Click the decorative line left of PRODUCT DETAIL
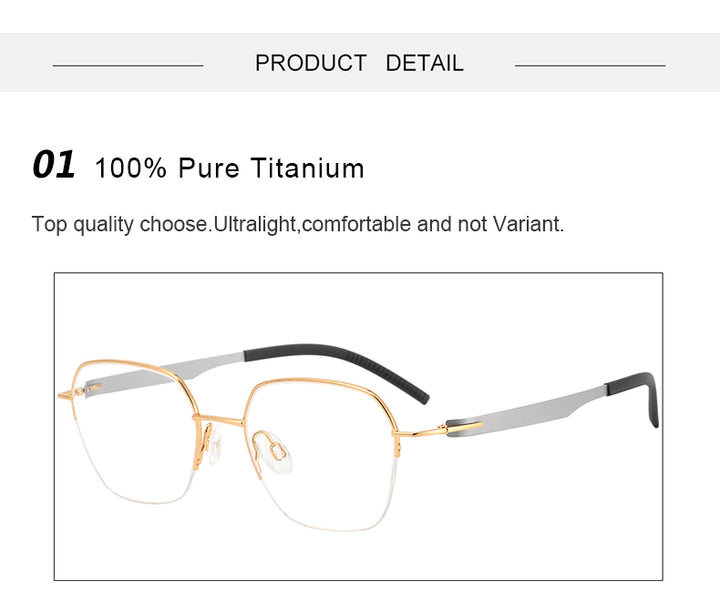Image resolution: width=720 pixels, height=612 pixels. (128, 66)
